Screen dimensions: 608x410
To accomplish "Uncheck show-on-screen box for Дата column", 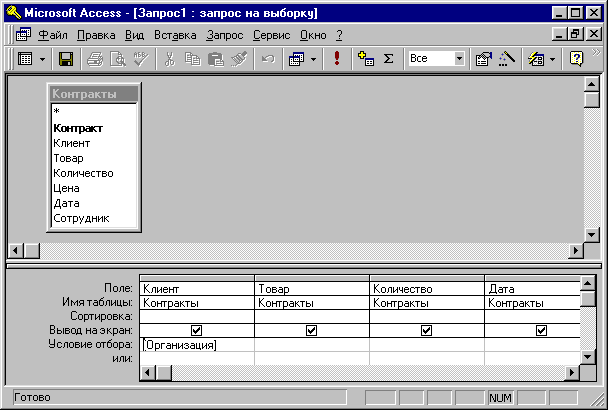I will [541, 330].
